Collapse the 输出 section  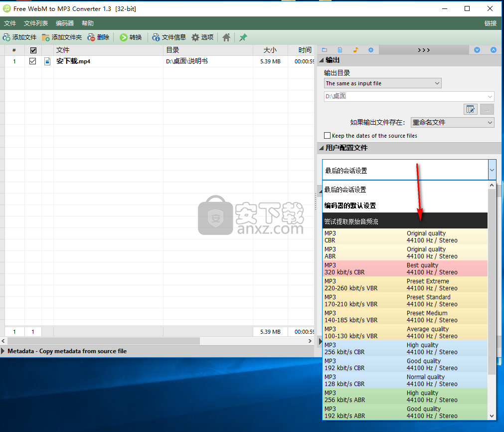[x=322, y=60]
